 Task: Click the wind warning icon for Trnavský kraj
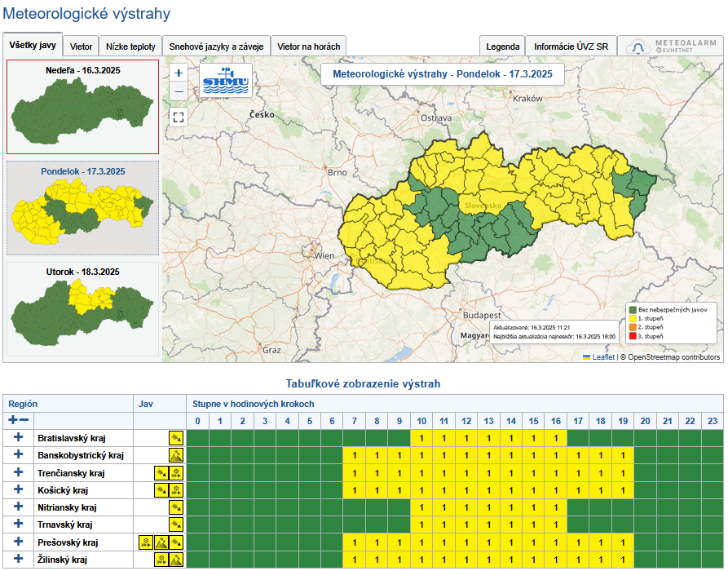pos(175,525)
